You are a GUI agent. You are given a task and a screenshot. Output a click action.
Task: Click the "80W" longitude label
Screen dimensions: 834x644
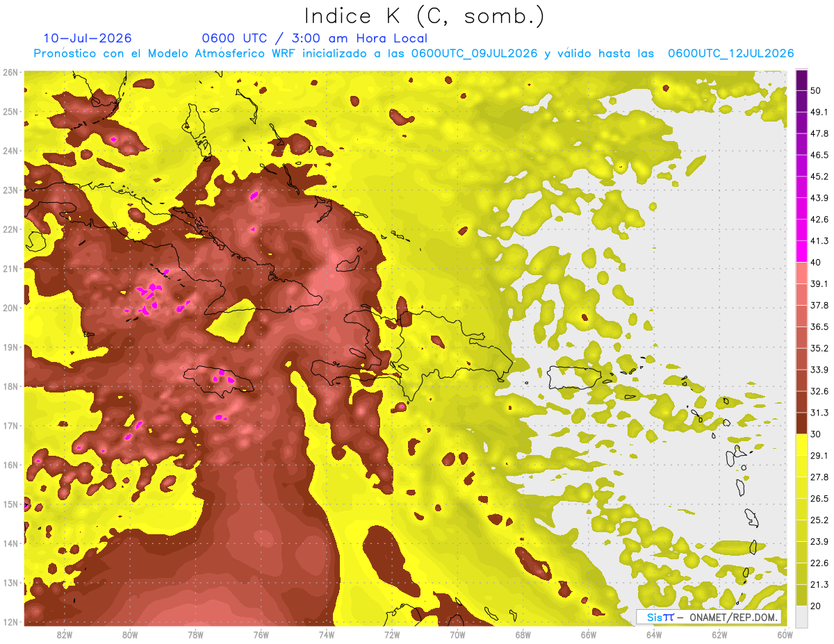point(130,635)
